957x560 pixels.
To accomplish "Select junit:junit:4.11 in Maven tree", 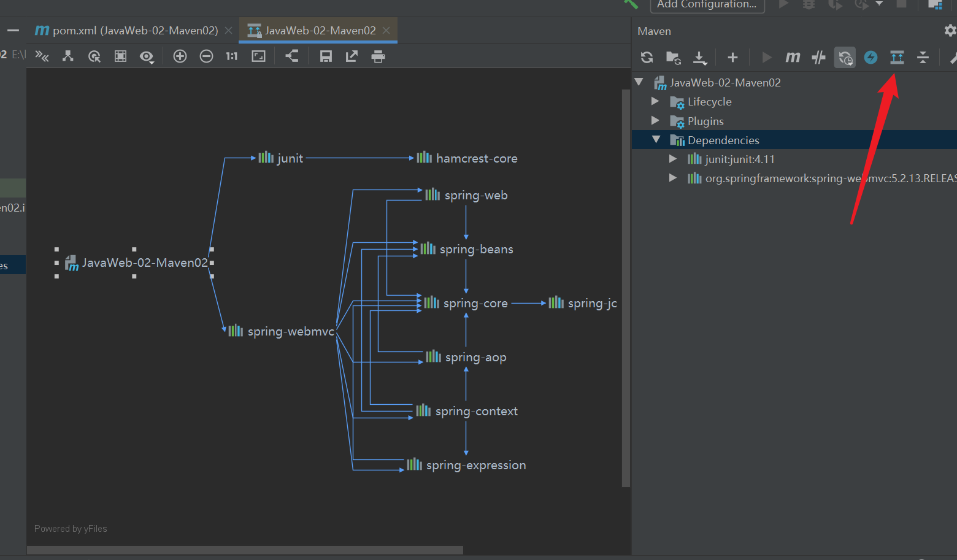I will pos(740,159).
